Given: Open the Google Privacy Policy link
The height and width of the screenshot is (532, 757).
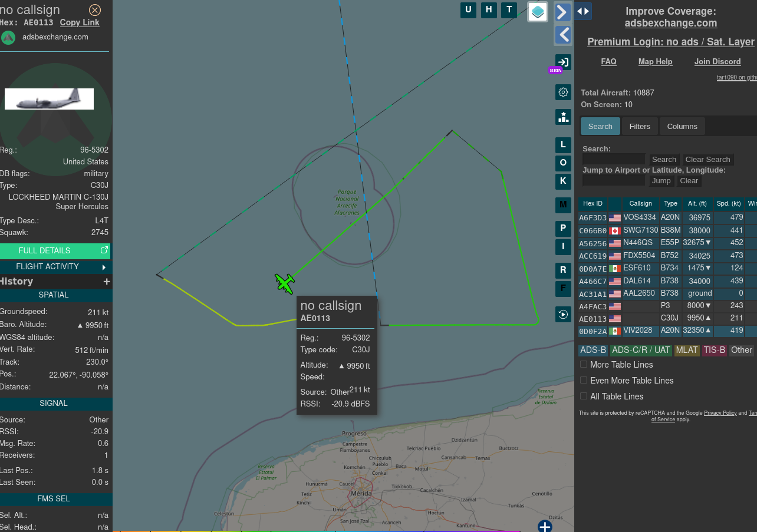Looking at the screenshot, I should 720,413.
